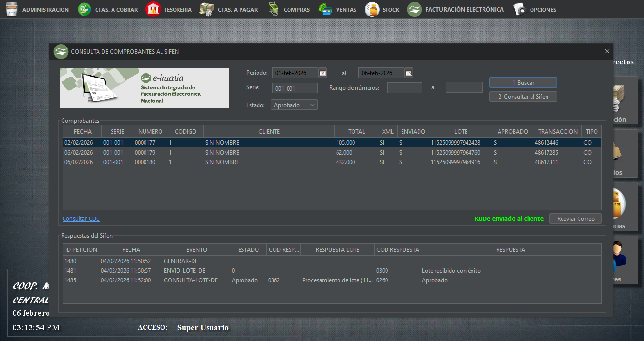Click the 1-Buscar button

pos(523,83)
